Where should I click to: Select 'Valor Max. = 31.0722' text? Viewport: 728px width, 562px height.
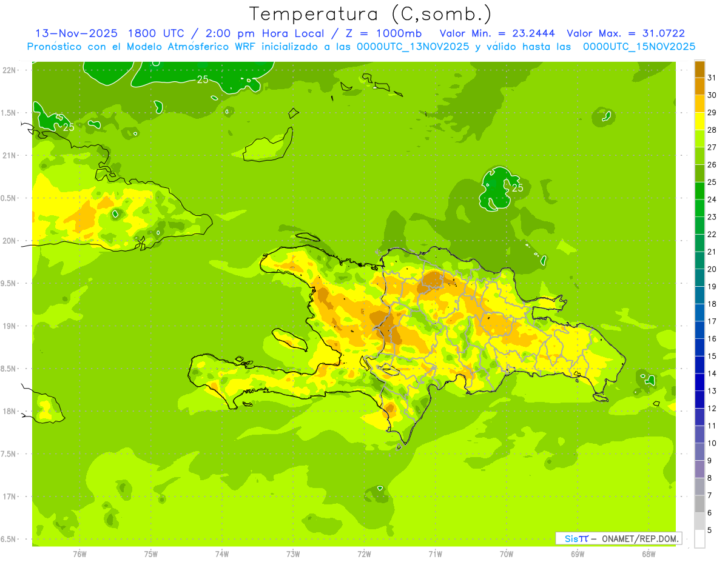[626, 33]
